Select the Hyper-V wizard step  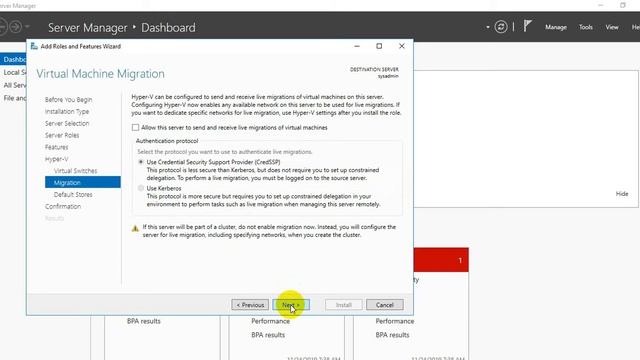[x=56, y=159]
